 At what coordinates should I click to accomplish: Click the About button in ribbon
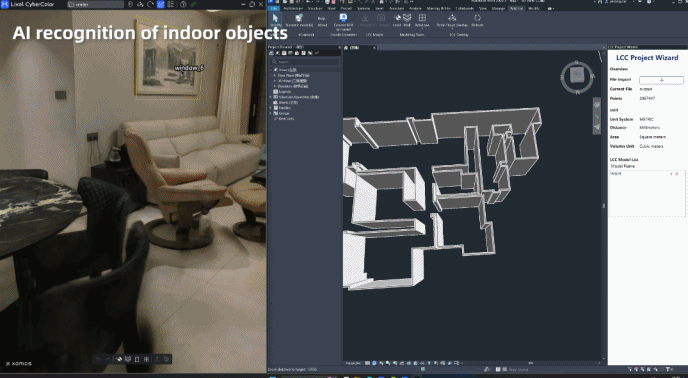tap(322, 22)
